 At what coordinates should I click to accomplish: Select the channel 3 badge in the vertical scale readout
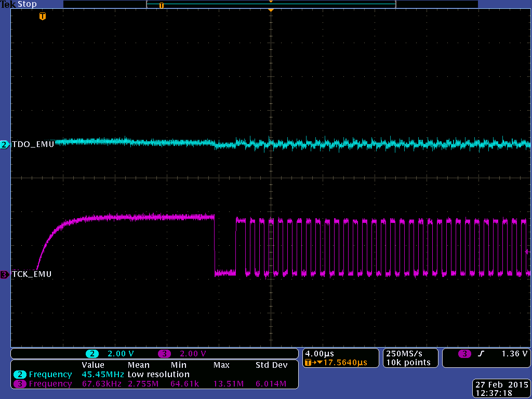(x=164, y=354)
